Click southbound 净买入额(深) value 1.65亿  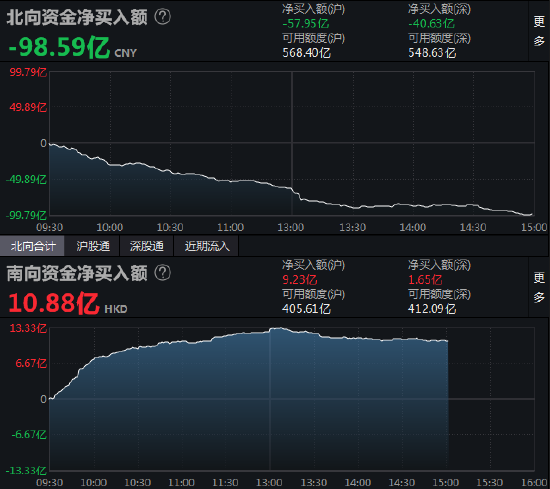click(425, 280)
